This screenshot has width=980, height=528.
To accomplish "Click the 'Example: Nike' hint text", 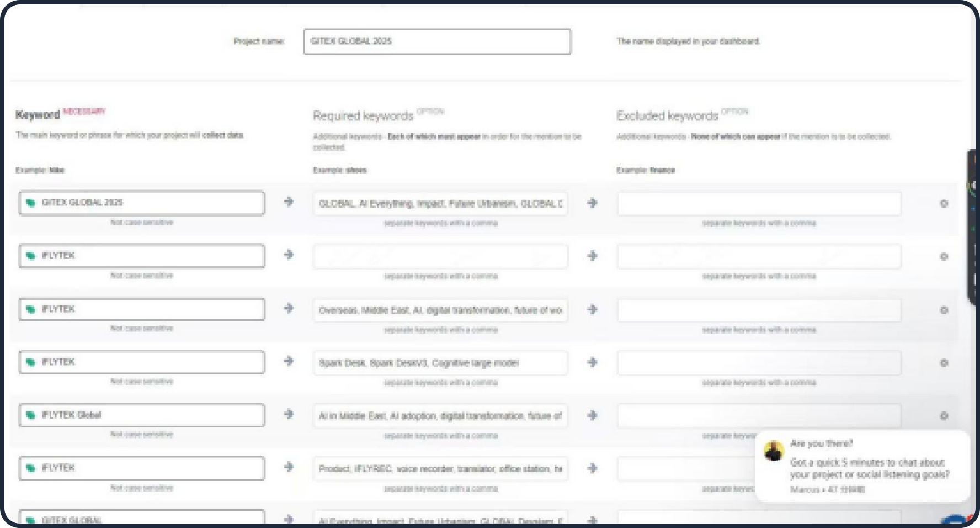I will [x=40, y=170].
